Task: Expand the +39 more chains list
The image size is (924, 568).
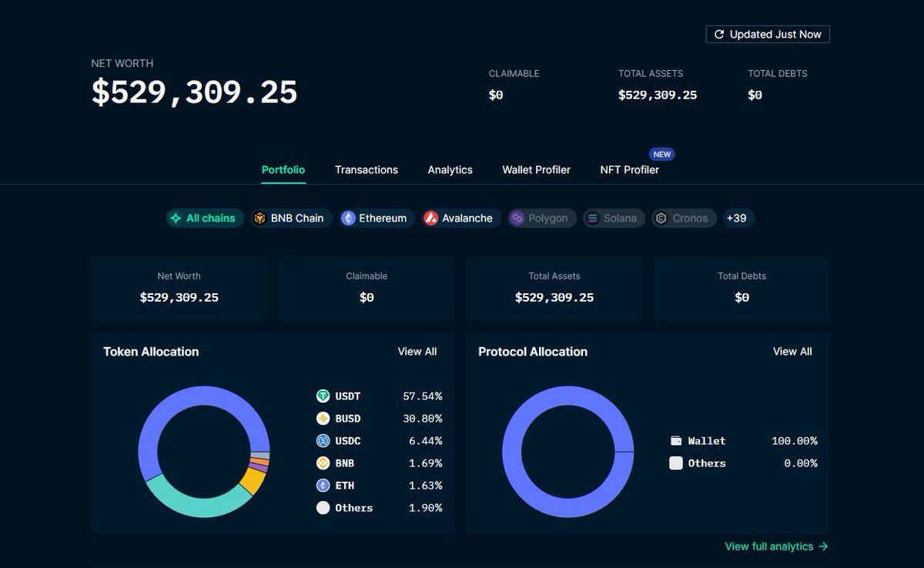Action: pos(738,219)
